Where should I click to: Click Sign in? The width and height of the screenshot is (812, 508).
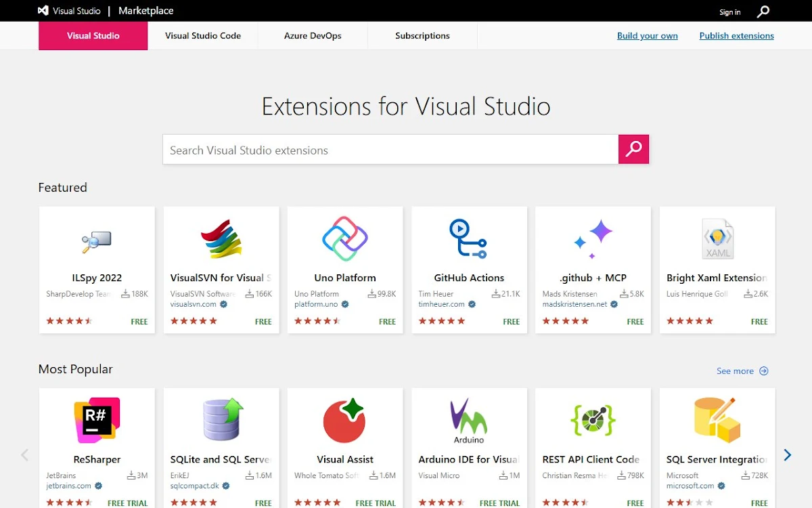(x=729, y=12)
